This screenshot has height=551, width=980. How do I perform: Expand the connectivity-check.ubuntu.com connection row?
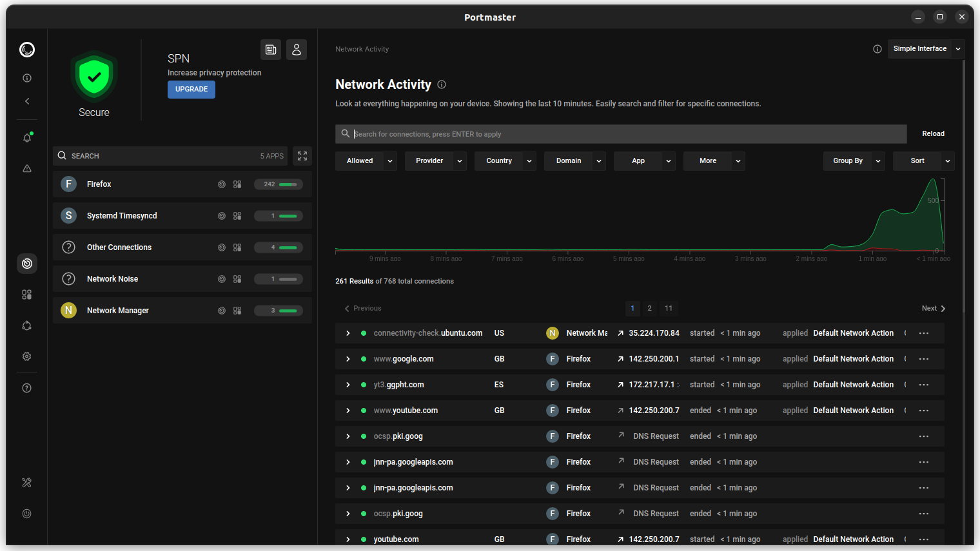pyautogui.click(x=348, y=333)
